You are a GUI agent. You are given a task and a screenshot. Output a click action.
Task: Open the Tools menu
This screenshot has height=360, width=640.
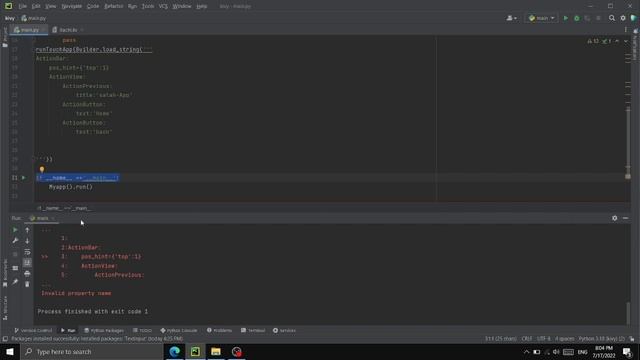click(148, 6)
